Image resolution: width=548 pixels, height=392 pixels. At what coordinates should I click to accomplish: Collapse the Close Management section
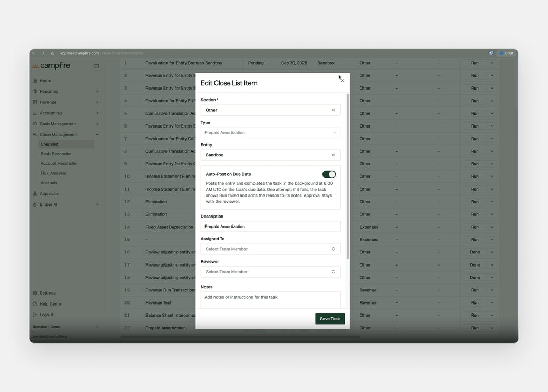point(66,134)
